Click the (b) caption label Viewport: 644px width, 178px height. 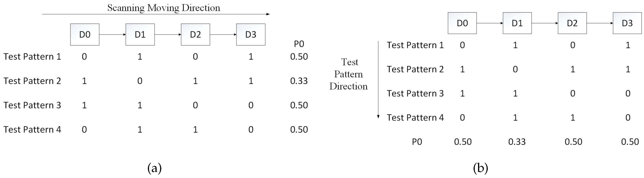tap(481, 168)
